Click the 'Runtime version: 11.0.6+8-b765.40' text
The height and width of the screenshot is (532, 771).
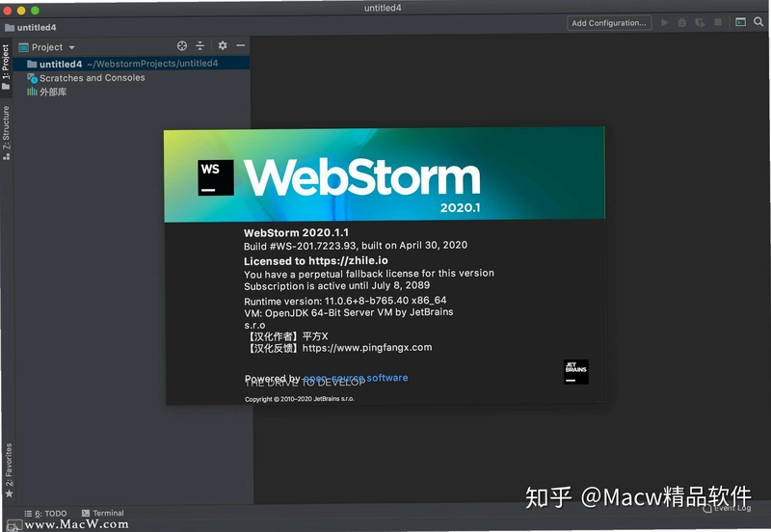(345, 301)
